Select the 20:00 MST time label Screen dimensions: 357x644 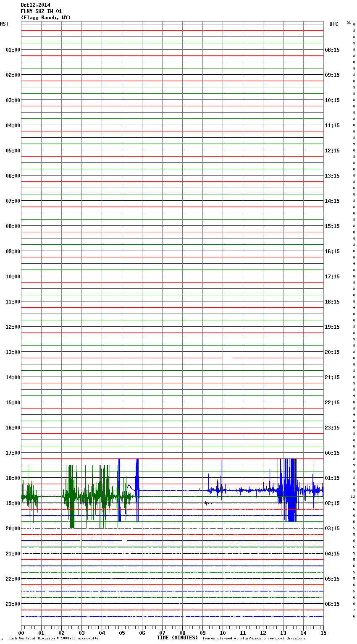(13, 529)
